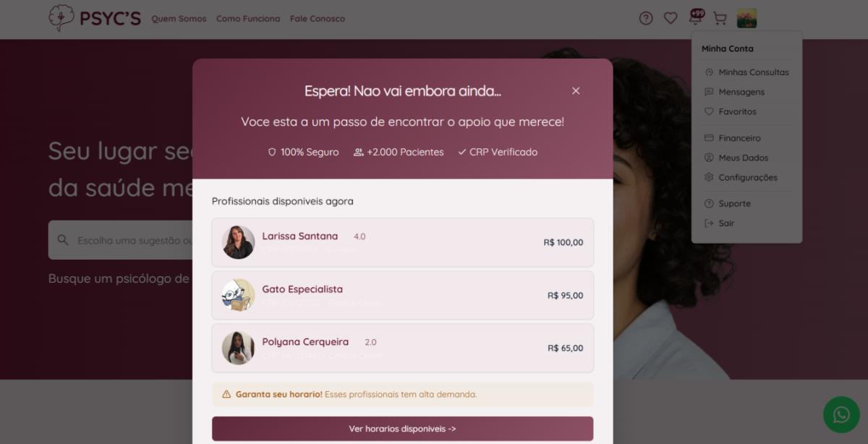
Task: Open favorites heart icon in top bar
Action: pos(671,19)
